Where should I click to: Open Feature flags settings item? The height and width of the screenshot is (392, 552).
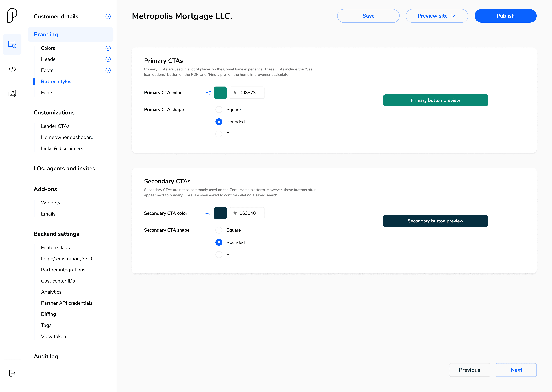click(x=55, y=247)
